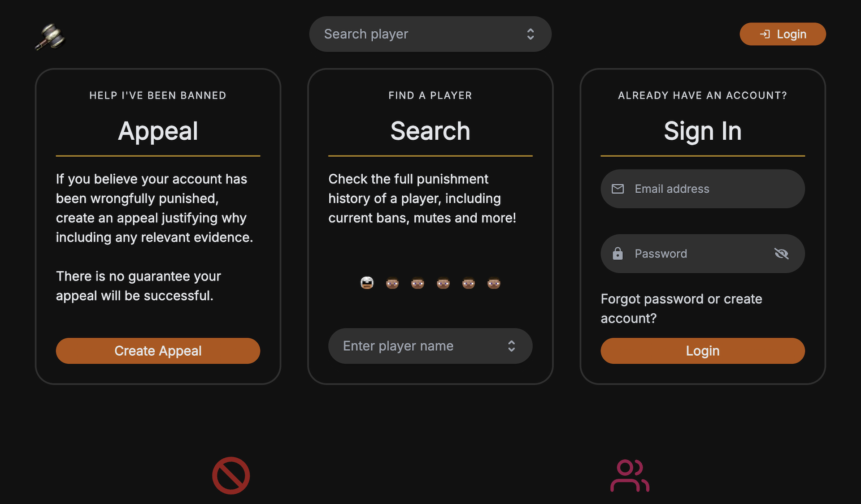Expand the Enter player name dropdown
The image size is (861, 504).
tap(430, 345)
